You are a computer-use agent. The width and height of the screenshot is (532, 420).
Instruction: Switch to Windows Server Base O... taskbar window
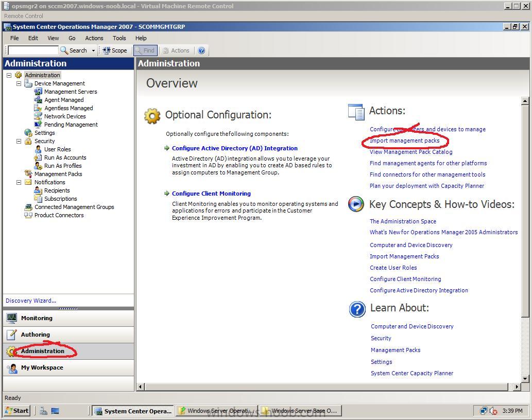pyautogui.click(x=300, y=411)
